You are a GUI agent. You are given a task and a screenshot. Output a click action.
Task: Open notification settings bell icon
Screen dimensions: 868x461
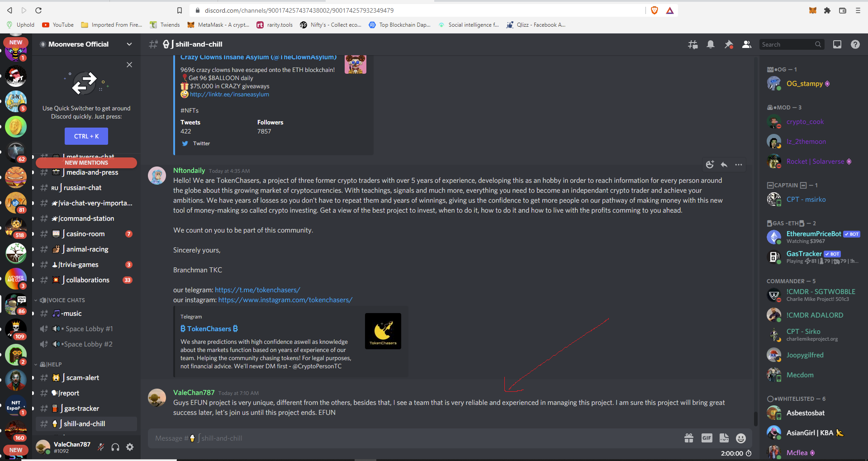(x=711, y=44)
